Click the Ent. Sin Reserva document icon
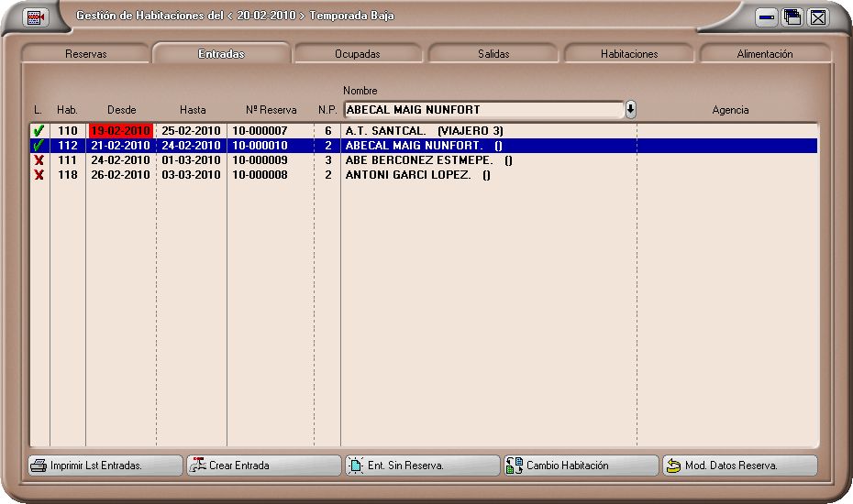Screen dimensions: 853x504 coord(356,466)
